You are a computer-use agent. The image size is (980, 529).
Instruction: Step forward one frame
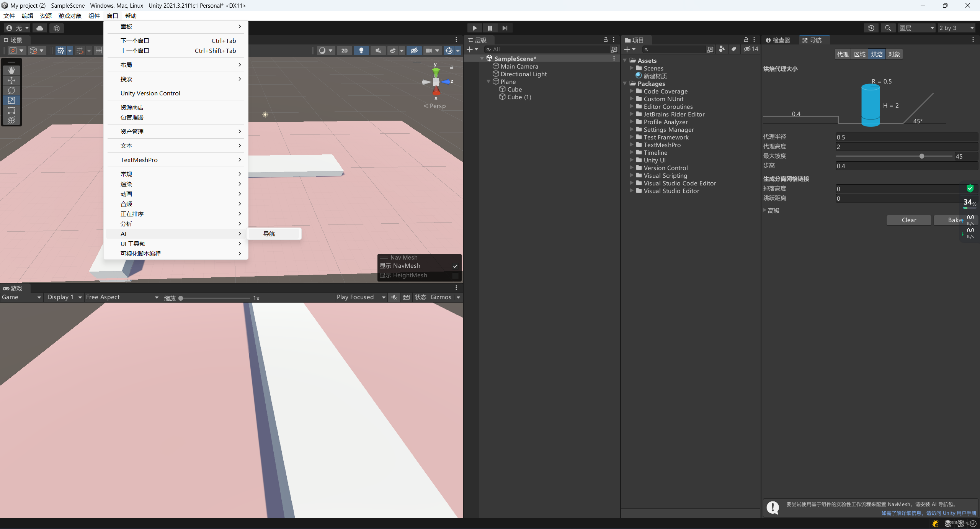[505, 28]
